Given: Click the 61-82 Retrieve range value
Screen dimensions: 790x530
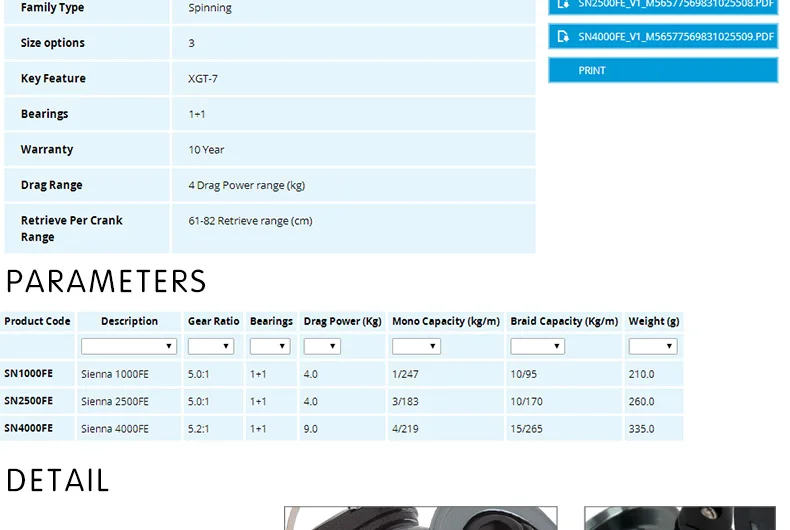Looking at the screenshot, I should pyautogui.click(x=250, y=221).
